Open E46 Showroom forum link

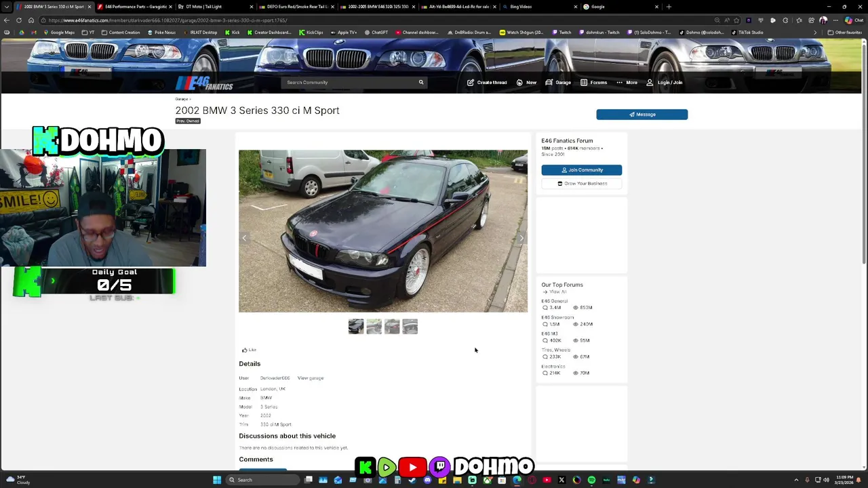[557, 317]
